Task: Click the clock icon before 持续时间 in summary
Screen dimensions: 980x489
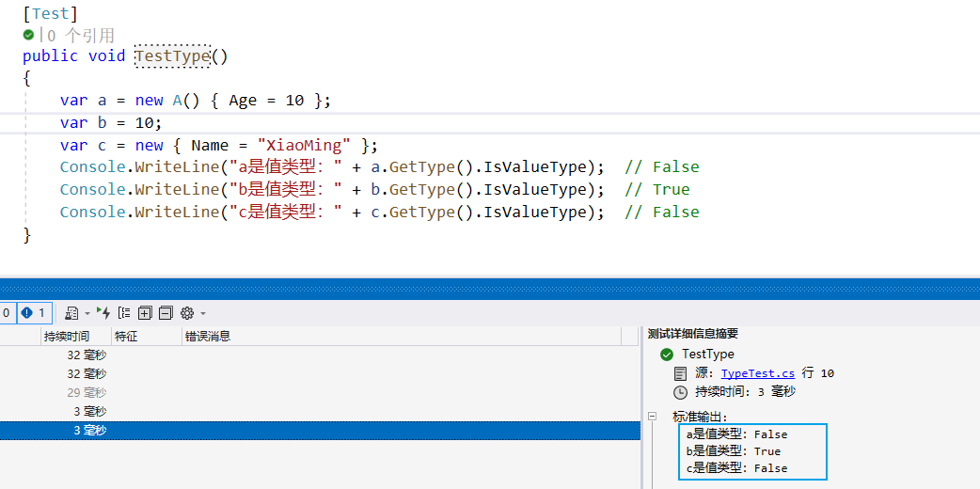Action: click(680, 392)
